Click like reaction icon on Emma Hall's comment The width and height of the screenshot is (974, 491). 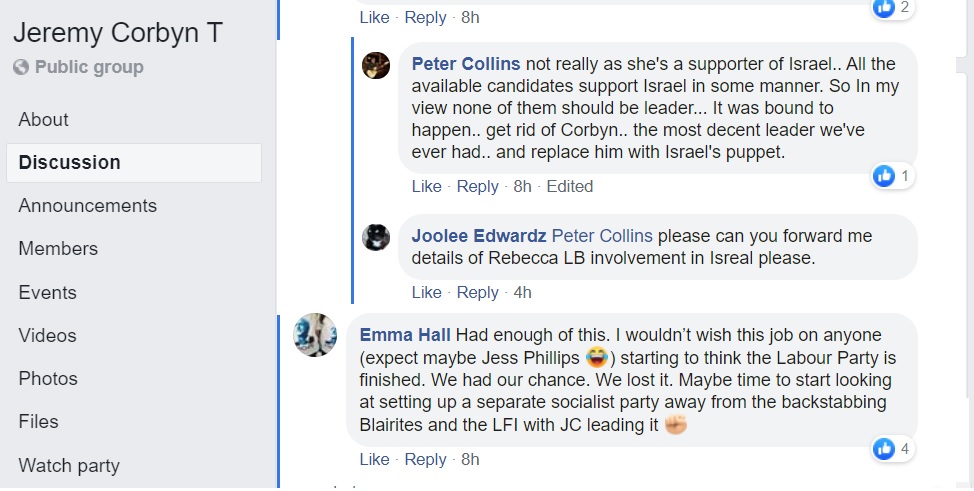point(884,449)
